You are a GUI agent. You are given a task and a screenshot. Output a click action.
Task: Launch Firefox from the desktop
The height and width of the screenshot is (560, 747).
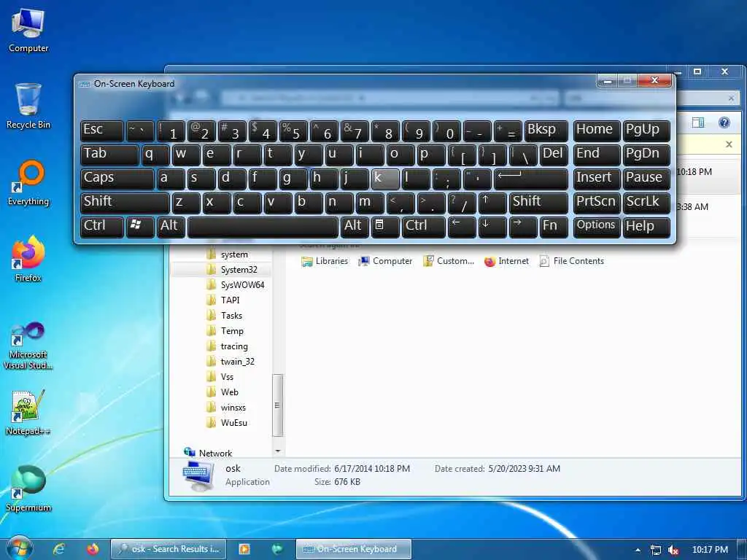[x=28, y=259]
